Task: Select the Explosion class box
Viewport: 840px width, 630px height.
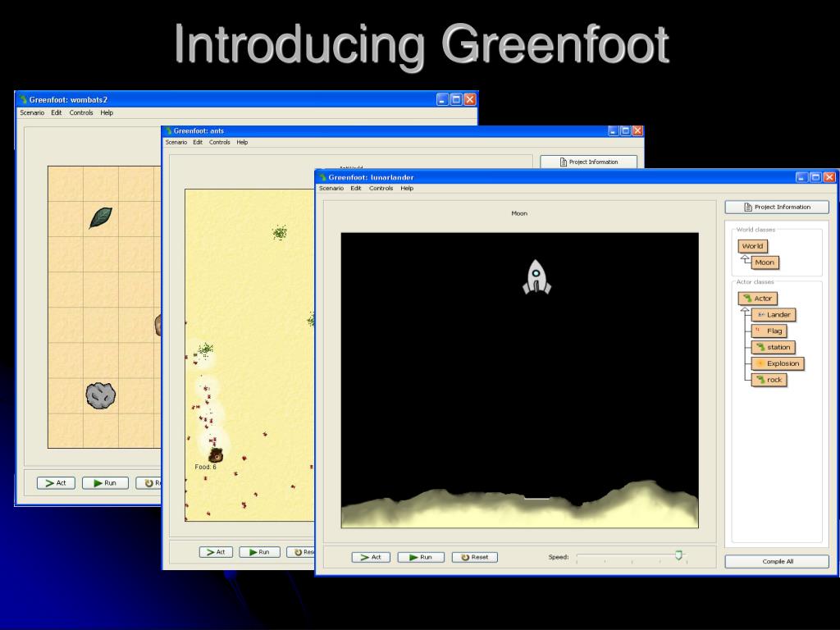Action: click(778, 363)
